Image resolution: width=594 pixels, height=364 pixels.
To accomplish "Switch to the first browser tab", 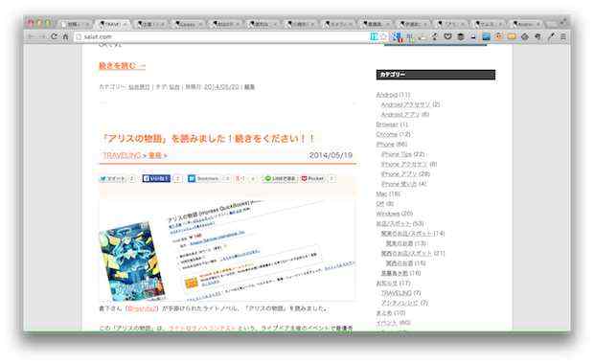I will click(76, 24).
